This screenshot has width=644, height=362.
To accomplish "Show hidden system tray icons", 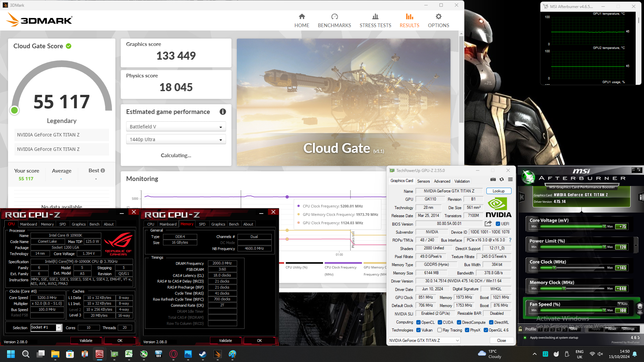I will (535, 354).
